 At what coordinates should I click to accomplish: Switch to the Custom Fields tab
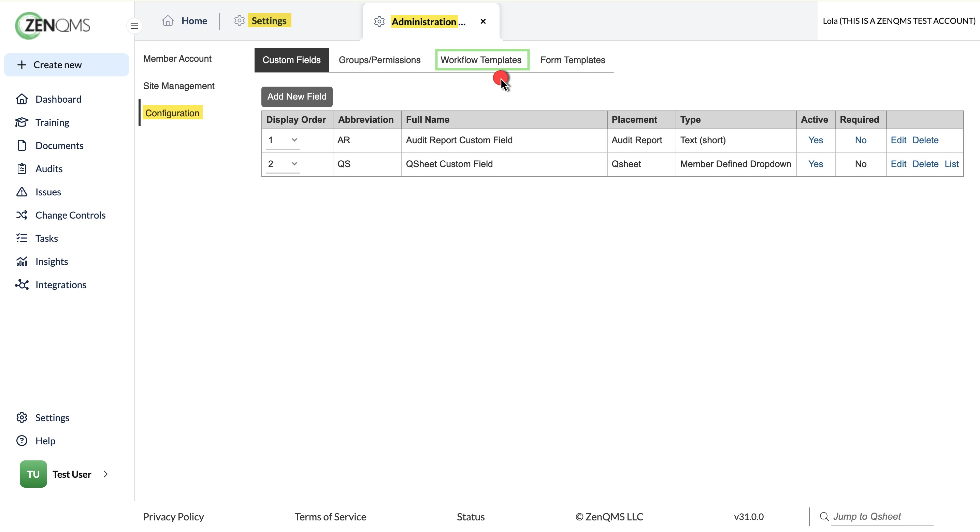tap(291, 60)
